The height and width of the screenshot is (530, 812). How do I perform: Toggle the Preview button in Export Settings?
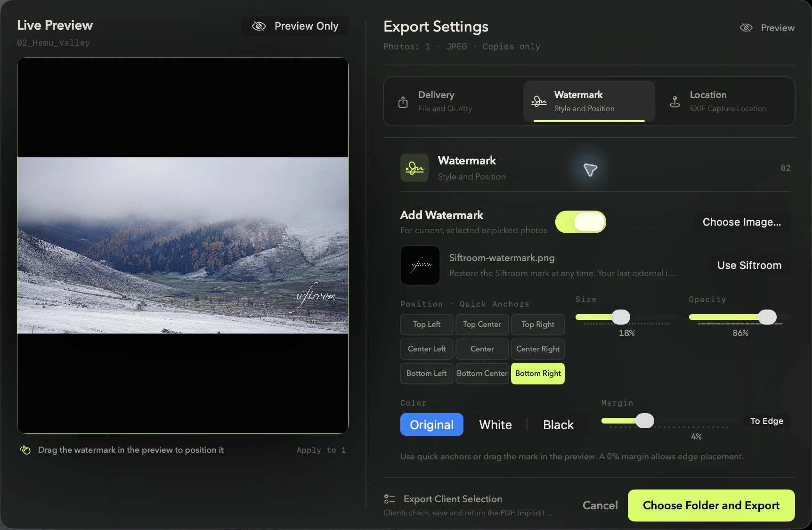(767, 28)
